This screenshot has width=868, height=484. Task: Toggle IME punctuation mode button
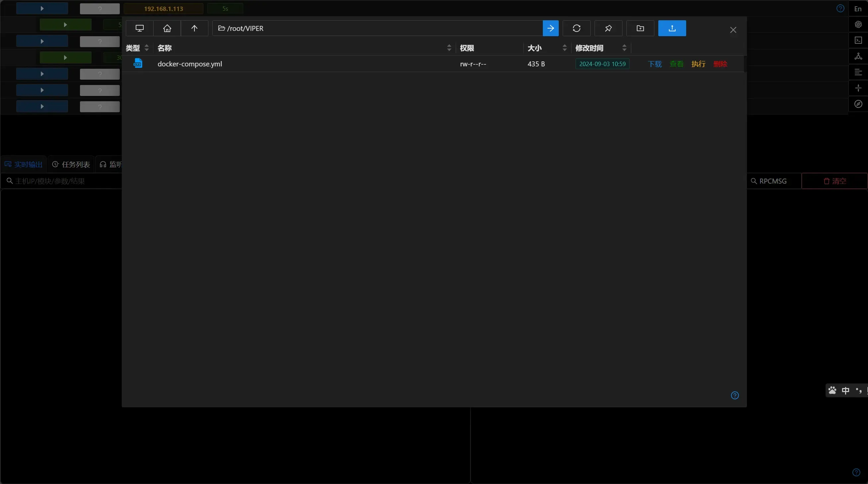859,390
